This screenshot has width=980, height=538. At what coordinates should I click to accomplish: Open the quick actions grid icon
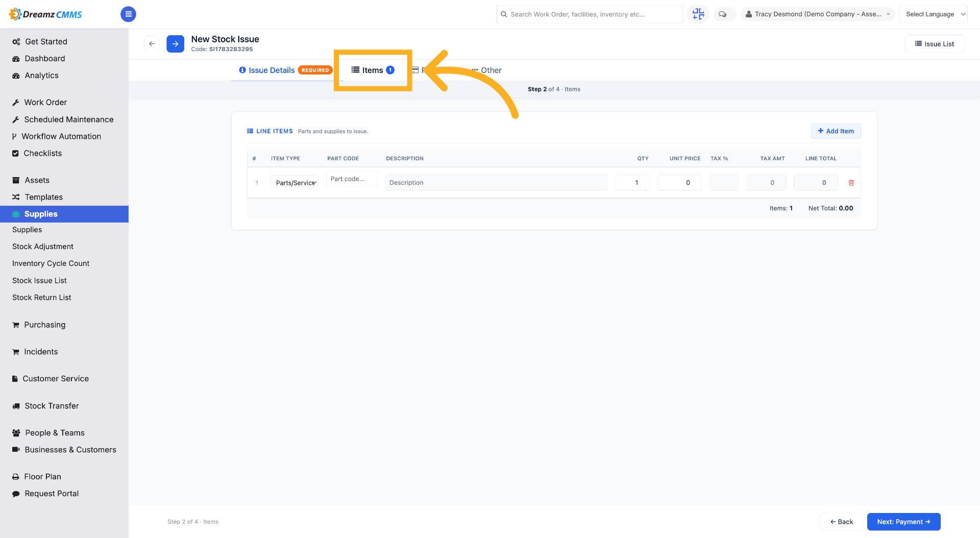(698, 14)
